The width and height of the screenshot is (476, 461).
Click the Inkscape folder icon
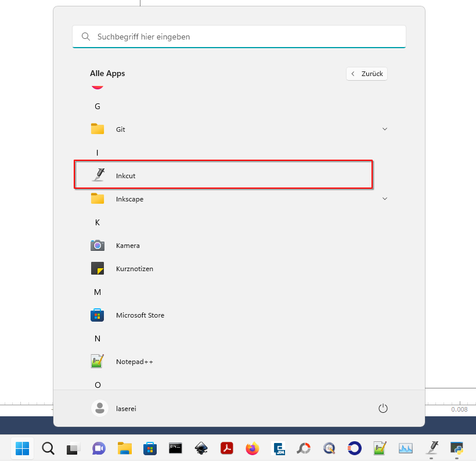click(x=98, y=199)
